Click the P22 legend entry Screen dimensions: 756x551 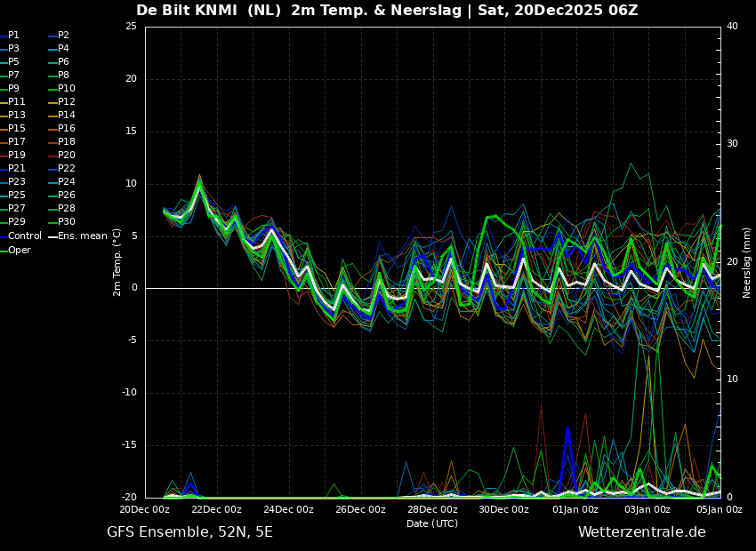coord(66,169)
